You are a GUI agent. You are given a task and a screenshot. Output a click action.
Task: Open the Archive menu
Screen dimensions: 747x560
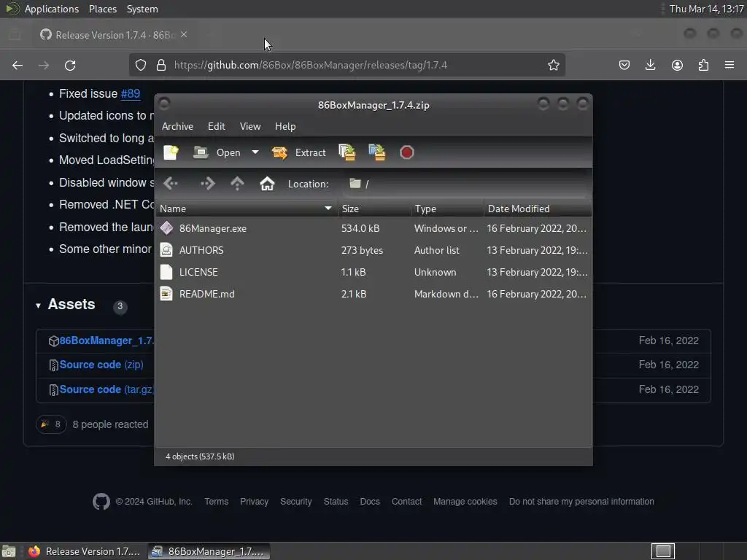tap(177, 126)
